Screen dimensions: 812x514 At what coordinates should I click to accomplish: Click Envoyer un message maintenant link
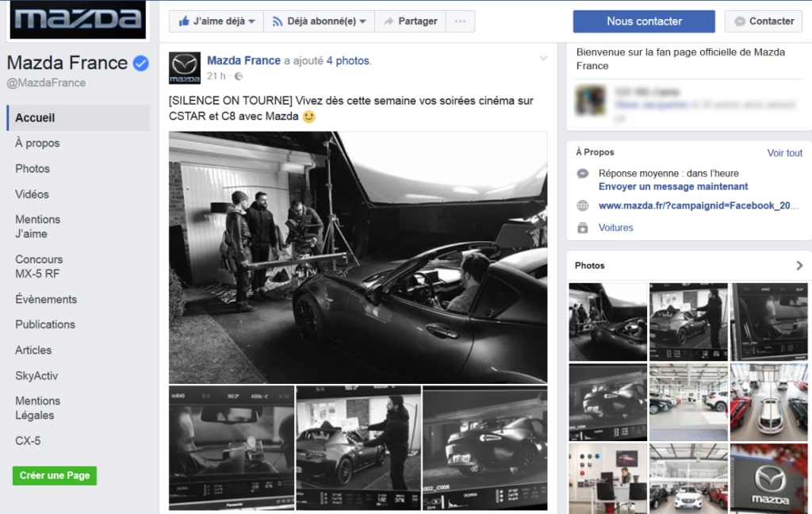[x=673, y=186]
